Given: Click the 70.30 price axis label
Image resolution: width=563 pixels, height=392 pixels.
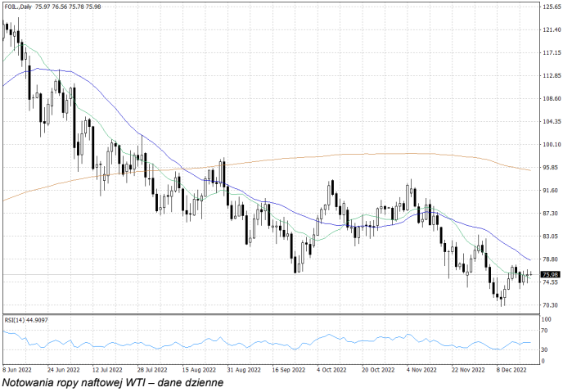Looking at the screenshot, I should [x=550, y=305].
